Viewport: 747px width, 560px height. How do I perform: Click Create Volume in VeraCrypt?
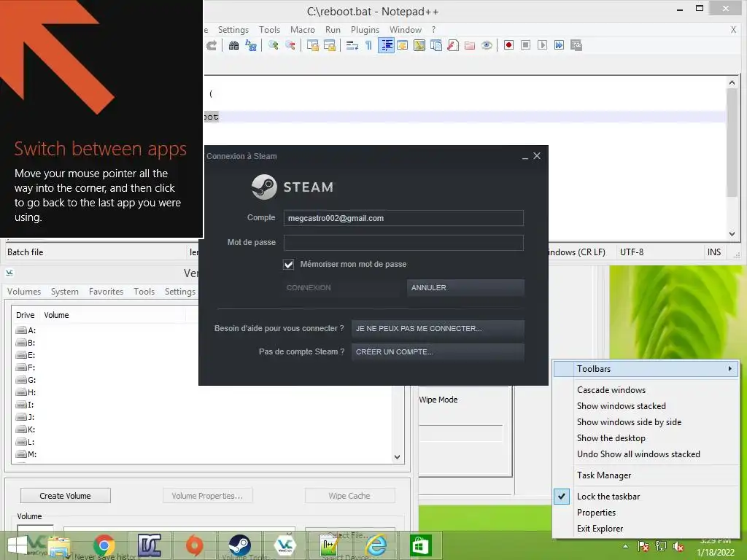pos(65,496)
